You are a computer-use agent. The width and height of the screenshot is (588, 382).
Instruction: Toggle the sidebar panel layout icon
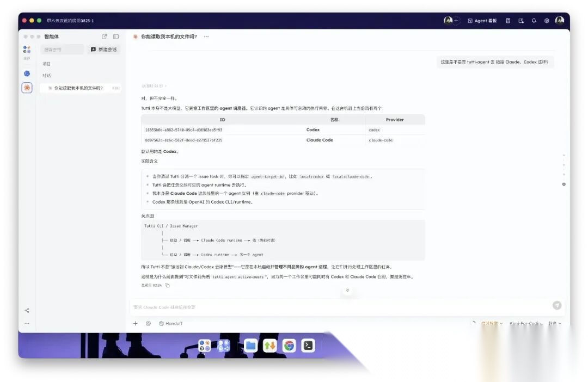pos(116,36)
